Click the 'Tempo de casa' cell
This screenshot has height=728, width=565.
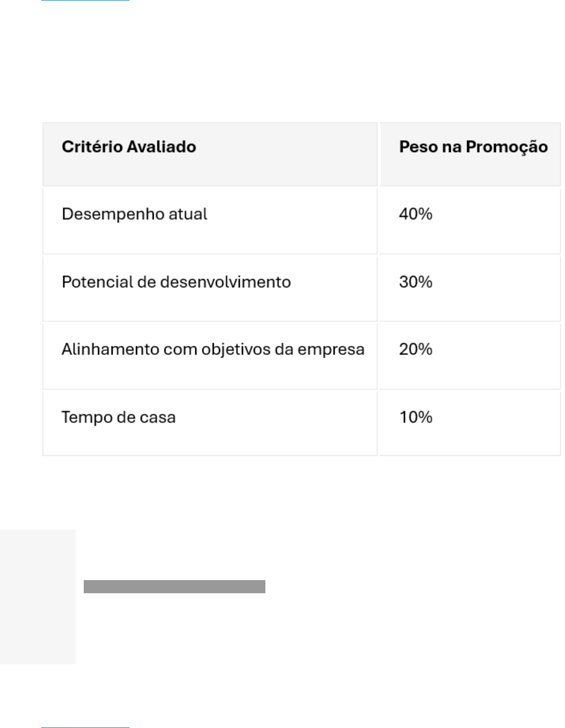pyautogui.click(x=118, y=417)
